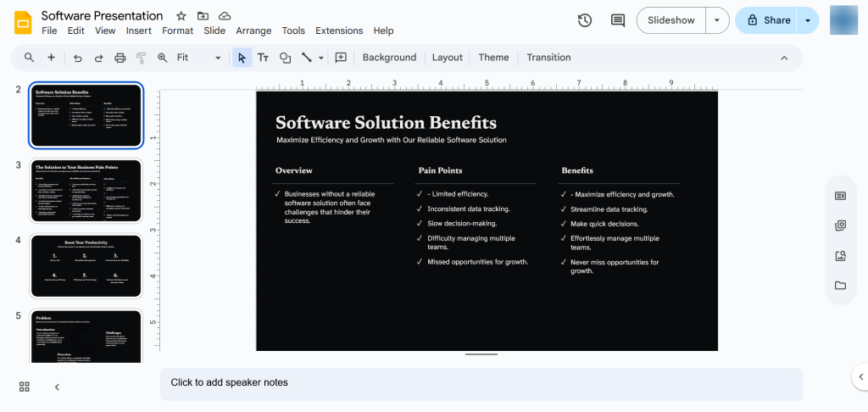Viewport: 868px width, 412px height.
Task: Open version history clock icon
Action: point(585,20)
